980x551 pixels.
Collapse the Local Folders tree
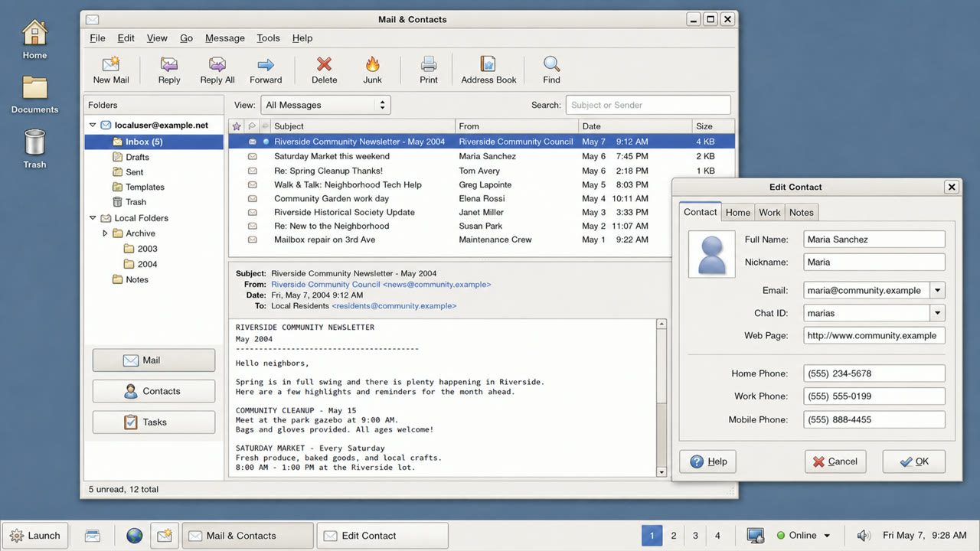[x=93, y=218]
